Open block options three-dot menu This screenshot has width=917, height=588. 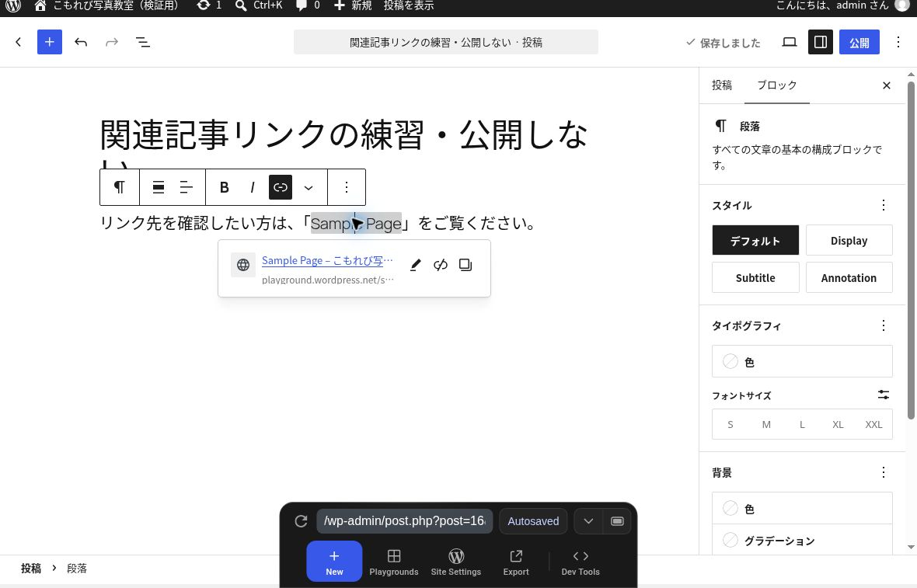tap(347, 187)
